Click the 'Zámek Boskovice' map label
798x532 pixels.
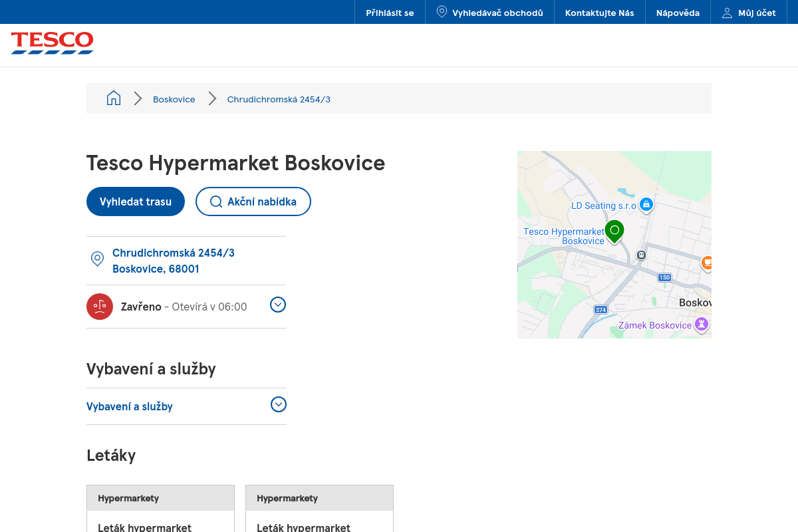[655, 325]
